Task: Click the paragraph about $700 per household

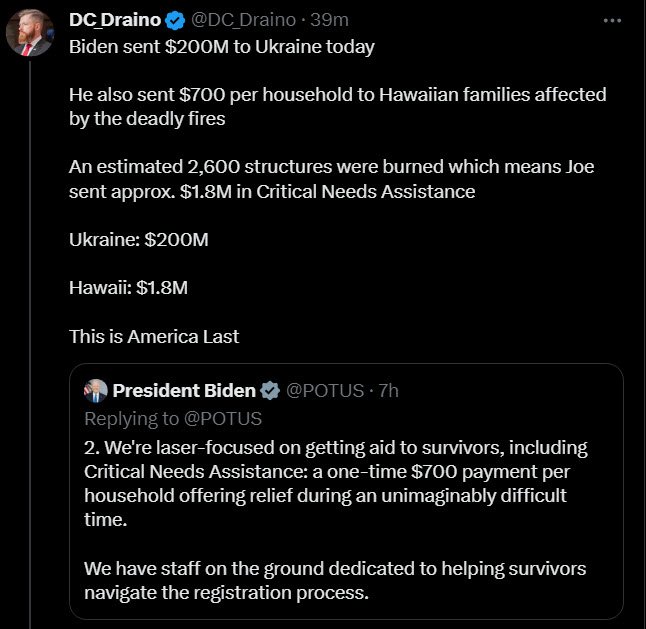Action: click(x=337, y=106)
